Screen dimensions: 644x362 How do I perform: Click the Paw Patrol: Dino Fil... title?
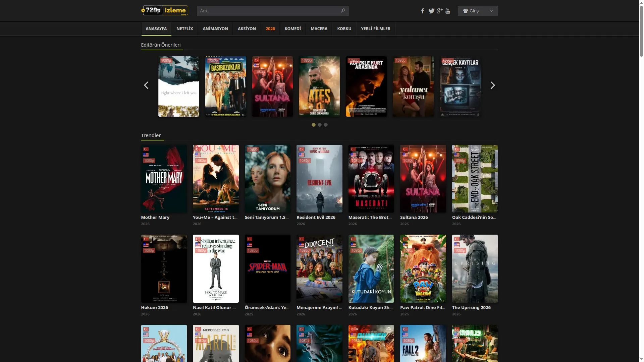423,308
